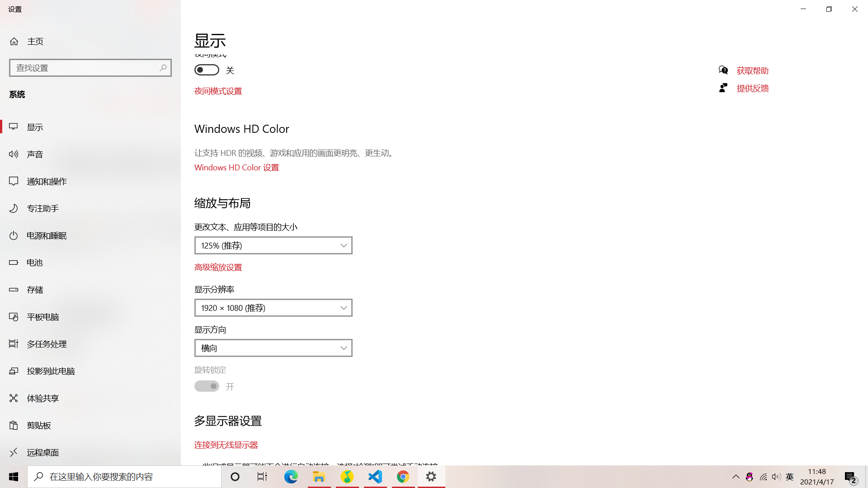Click inside the 查找设置 search box
Image resolution: width=868 pixels, height=488 pixels.
[90, 67]
